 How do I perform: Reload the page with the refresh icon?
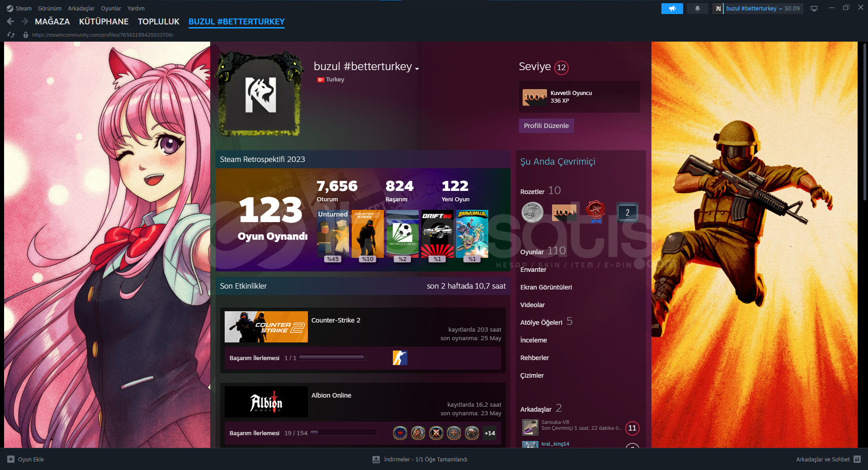point(11,35)
